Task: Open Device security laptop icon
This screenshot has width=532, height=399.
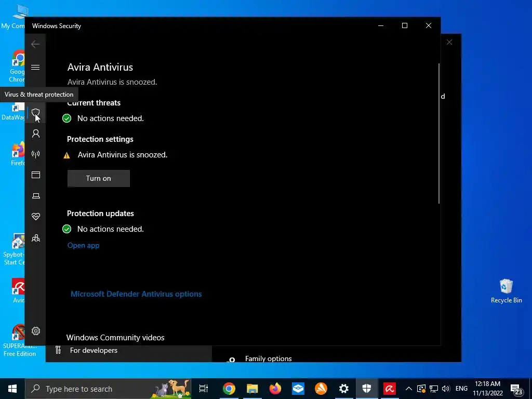Action: point(36,196)
